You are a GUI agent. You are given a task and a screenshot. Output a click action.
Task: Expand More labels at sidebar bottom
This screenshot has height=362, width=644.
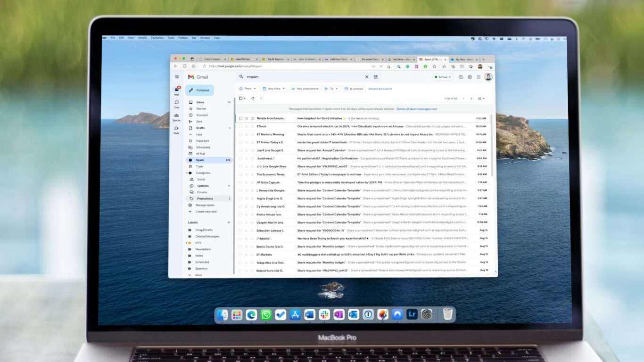(198, 275)
